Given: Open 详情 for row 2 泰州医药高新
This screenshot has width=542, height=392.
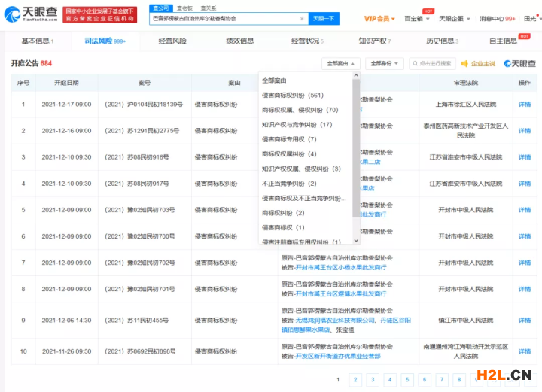Looking at the screenshot, I should pyautogui.click(x=525, y=131).
